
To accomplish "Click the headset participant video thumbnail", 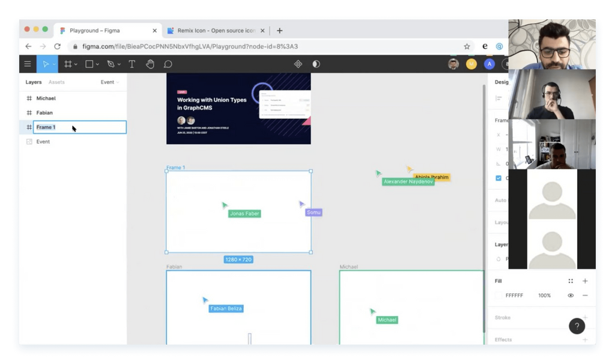I will [552, 94].
